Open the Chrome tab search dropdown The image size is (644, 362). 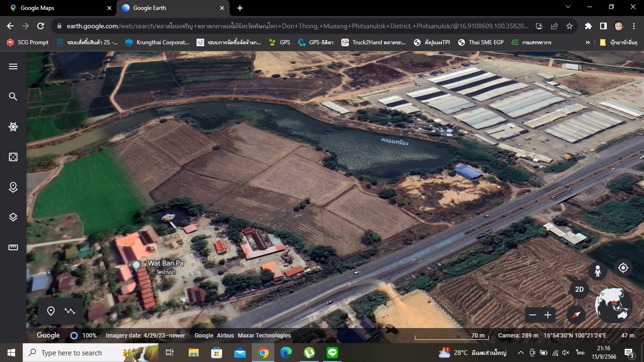click(x=568, y=7)
